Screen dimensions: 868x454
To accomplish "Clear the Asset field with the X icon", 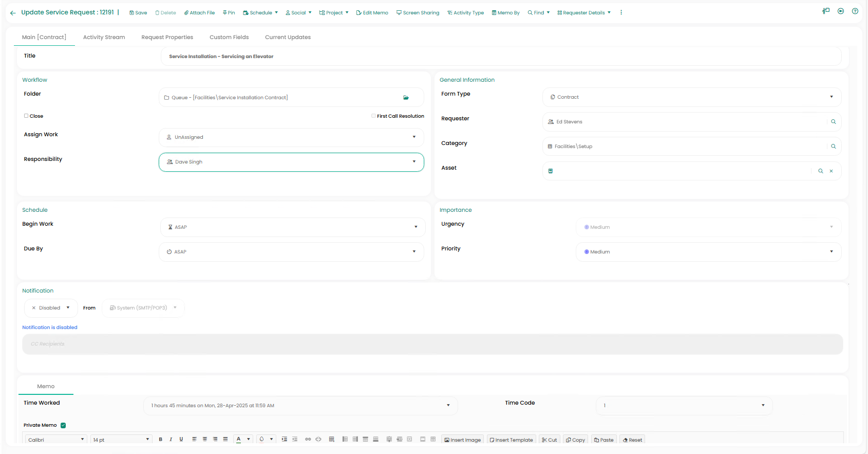I will point(831,171).
